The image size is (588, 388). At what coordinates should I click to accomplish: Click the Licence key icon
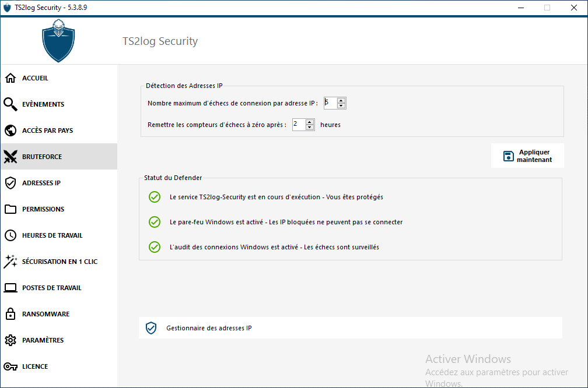coord(10,366)
